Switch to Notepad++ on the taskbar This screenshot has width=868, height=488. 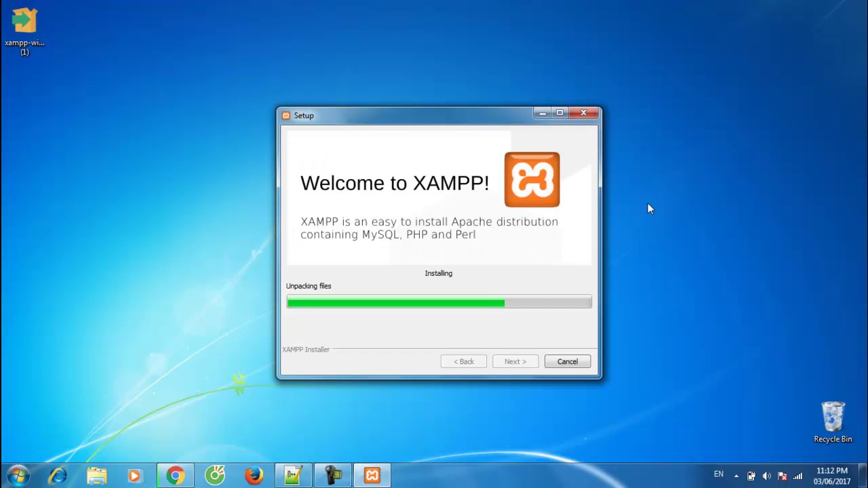pyautogui.click(x=294, y=476)
